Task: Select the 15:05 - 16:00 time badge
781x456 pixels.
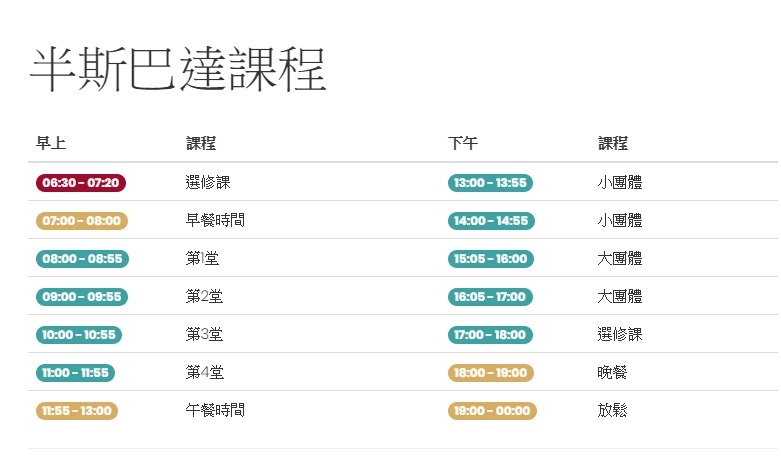Action: tap(491, 259)
